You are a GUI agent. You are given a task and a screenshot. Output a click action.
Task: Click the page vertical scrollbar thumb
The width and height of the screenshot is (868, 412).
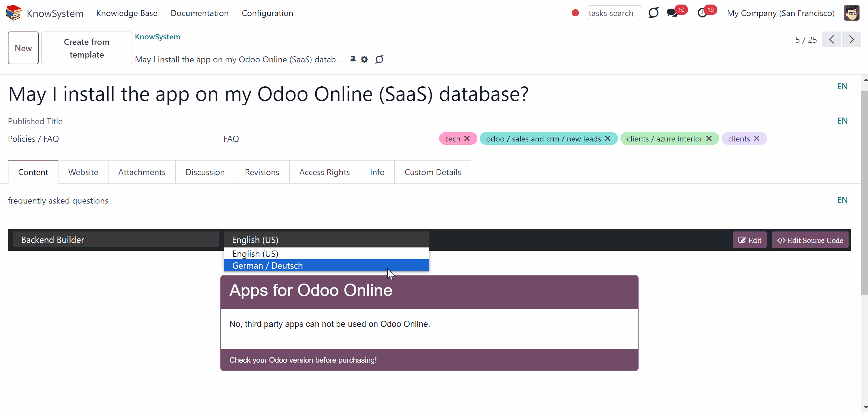pyautogui.click(x=865, y=193)
